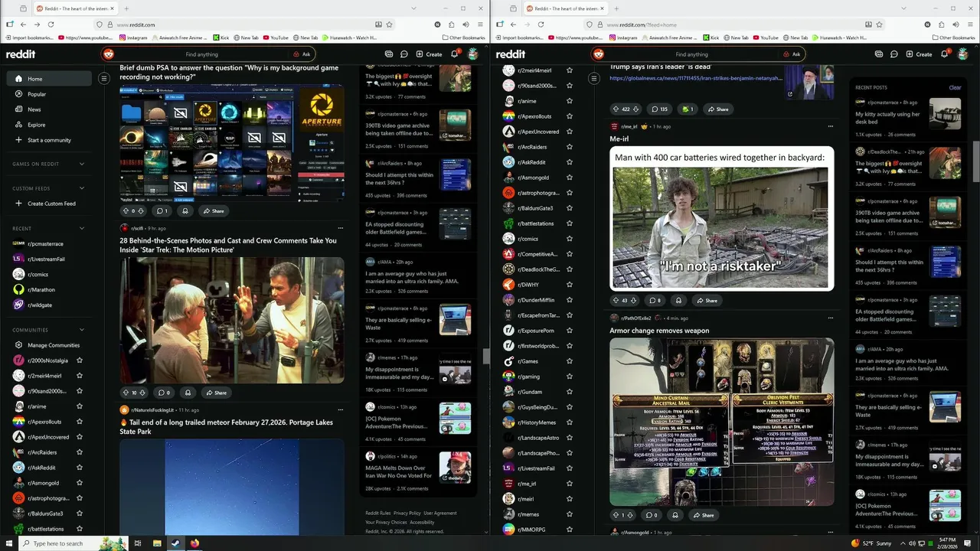Click award icon on the Me-irl post
The height and width of the screenshot is (551, 980).
678,301
